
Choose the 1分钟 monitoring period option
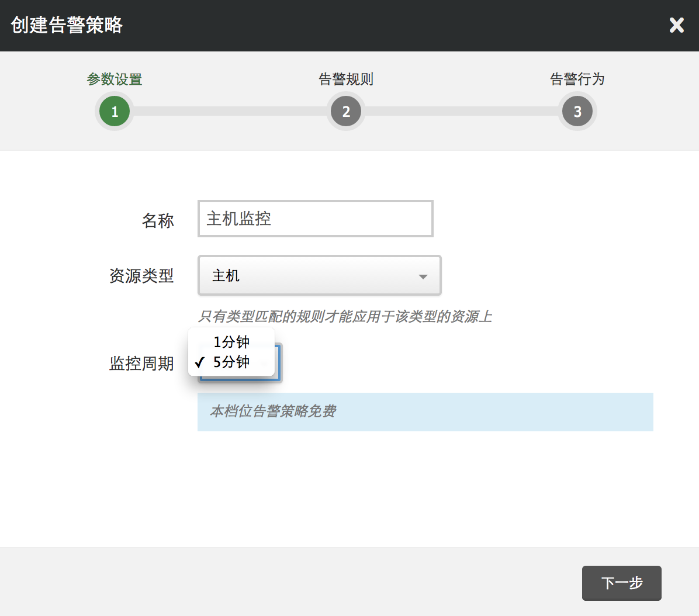pos(231,342)
